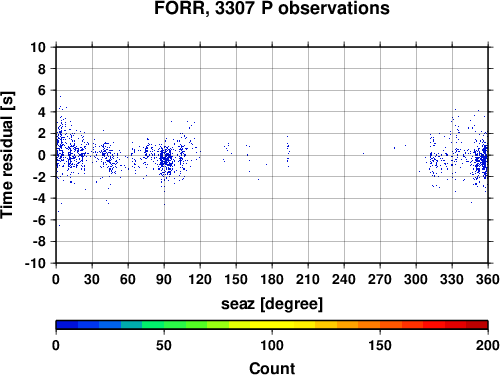The height and width of the screenshot is (375, 500).
Task: Click the colorbar tick label 200
Action: (488, 345)
